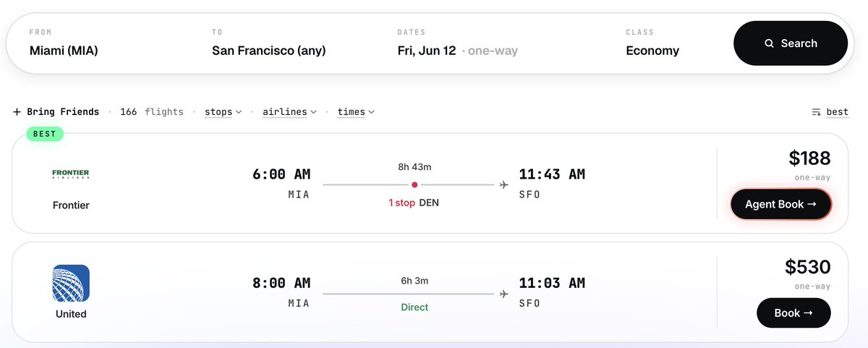The width and height of the screenshot is (868, 348).
Task: Edit the From field Miami (MIA)
Action: coord(64,43)
